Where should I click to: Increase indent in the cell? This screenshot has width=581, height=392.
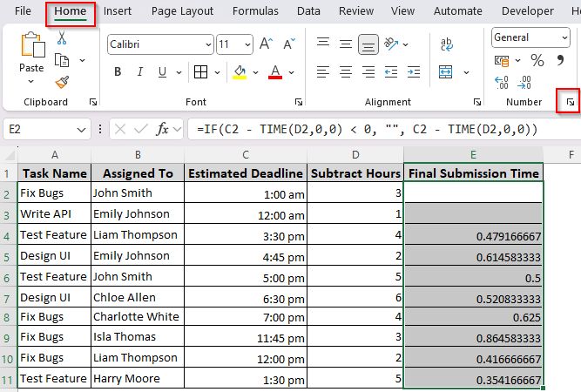[414, 72]
